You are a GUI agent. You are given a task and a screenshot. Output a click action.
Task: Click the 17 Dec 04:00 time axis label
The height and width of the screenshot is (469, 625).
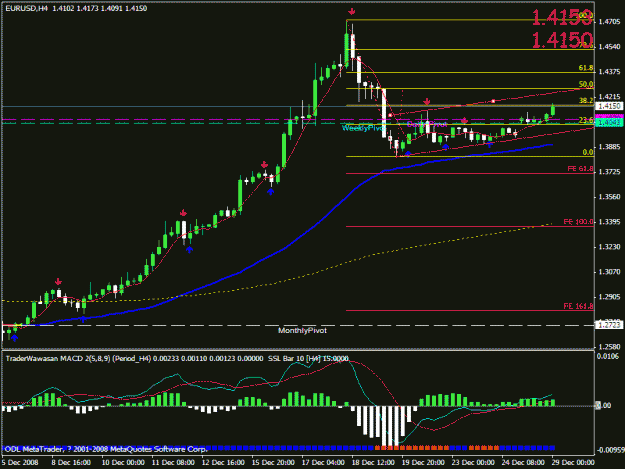point(323,462)
